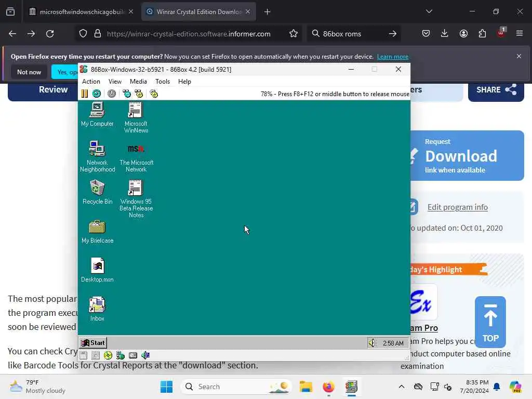Click the SHARE button on webpage

point(496,90)
